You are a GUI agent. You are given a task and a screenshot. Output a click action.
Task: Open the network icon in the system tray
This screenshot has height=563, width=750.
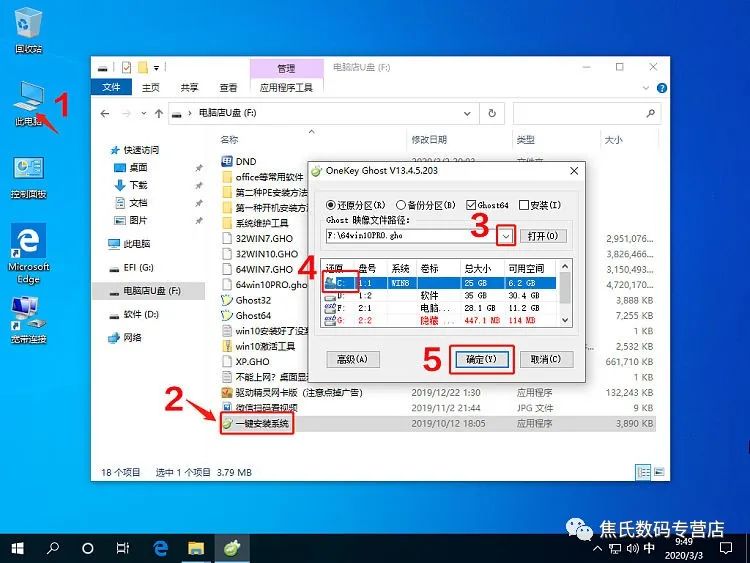(615, 549)
